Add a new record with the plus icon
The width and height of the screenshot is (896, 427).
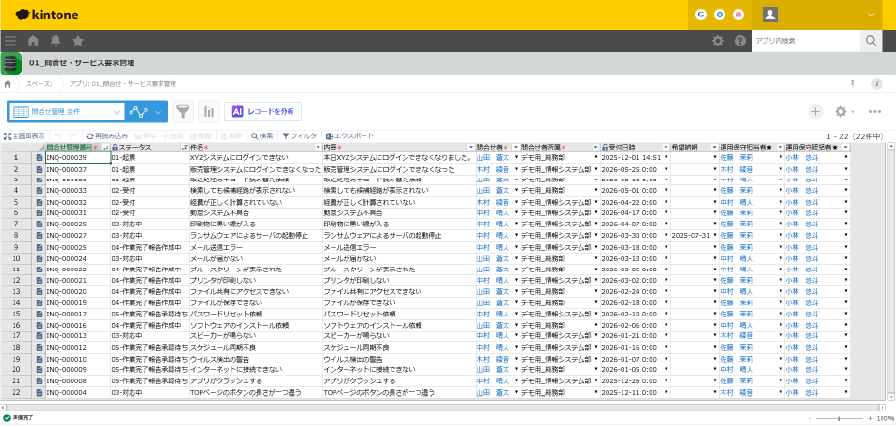(815, 111)
